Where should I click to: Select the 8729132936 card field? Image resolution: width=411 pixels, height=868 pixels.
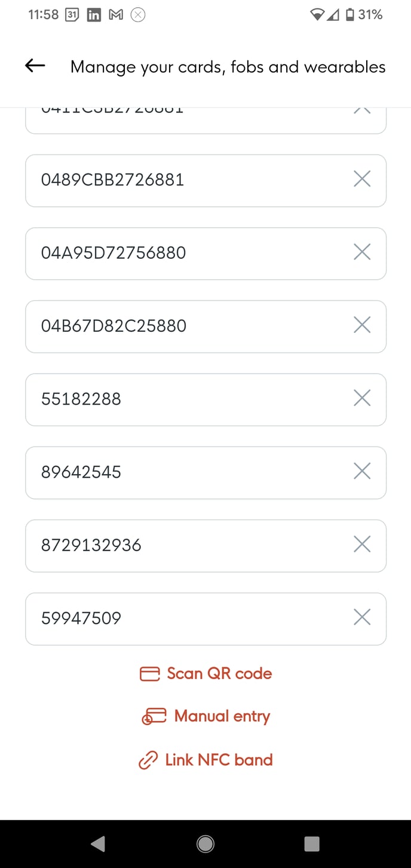coord(179,545)
